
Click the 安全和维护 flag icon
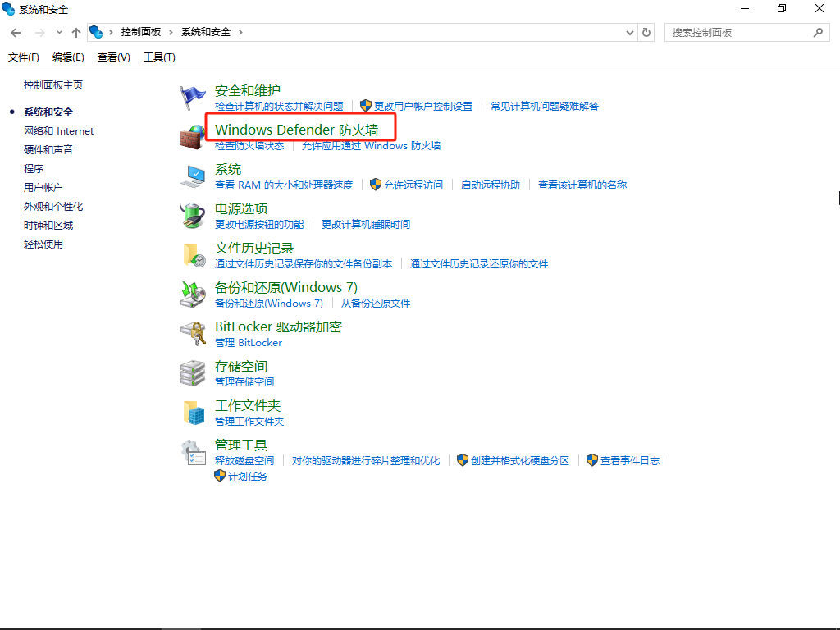[x=193, y=95]
